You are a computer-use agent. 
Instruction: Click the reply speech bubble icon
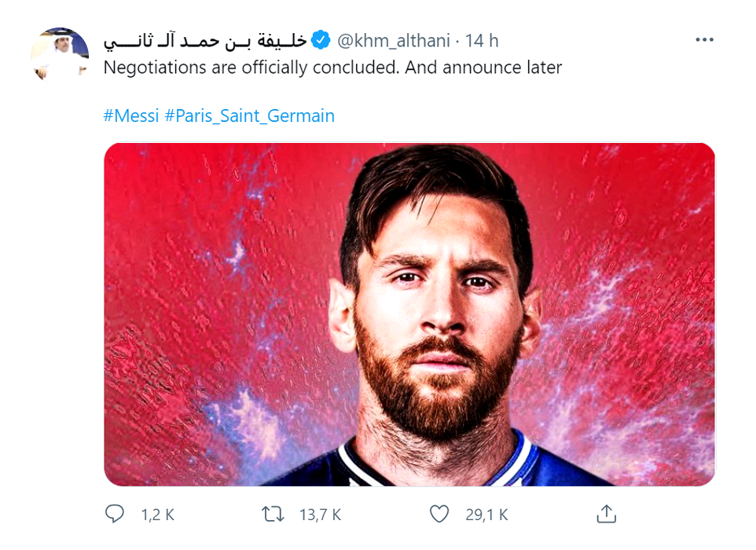(115, 515)
